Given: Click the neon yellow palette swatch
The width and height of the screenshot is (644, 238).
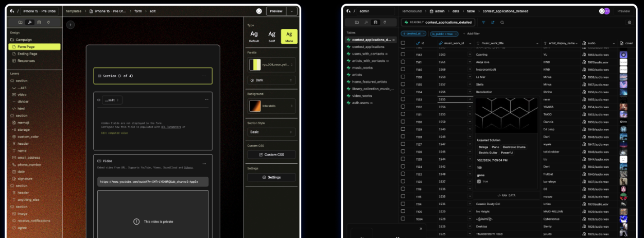Looking at the screenshot, I should [255, 64].
